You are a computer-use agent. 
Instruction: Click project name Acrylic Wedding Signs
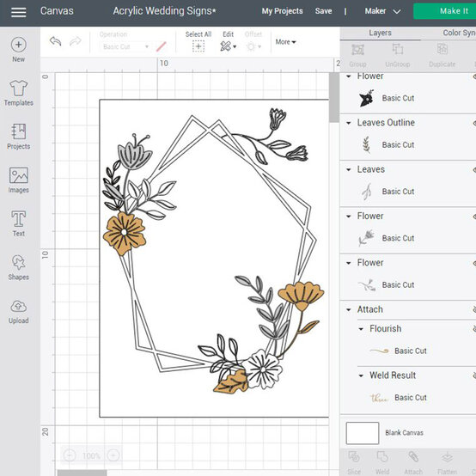pos(164,11)
